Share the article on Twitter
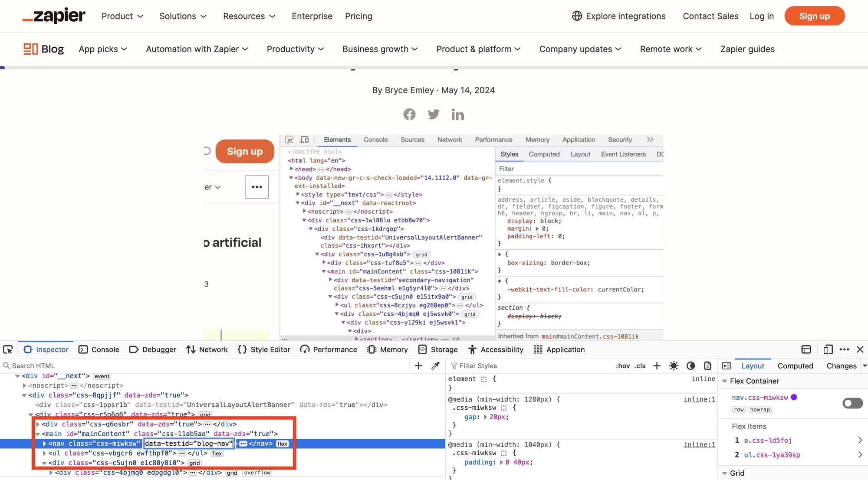This screenshot has height=480, width=868. point(433,114)
